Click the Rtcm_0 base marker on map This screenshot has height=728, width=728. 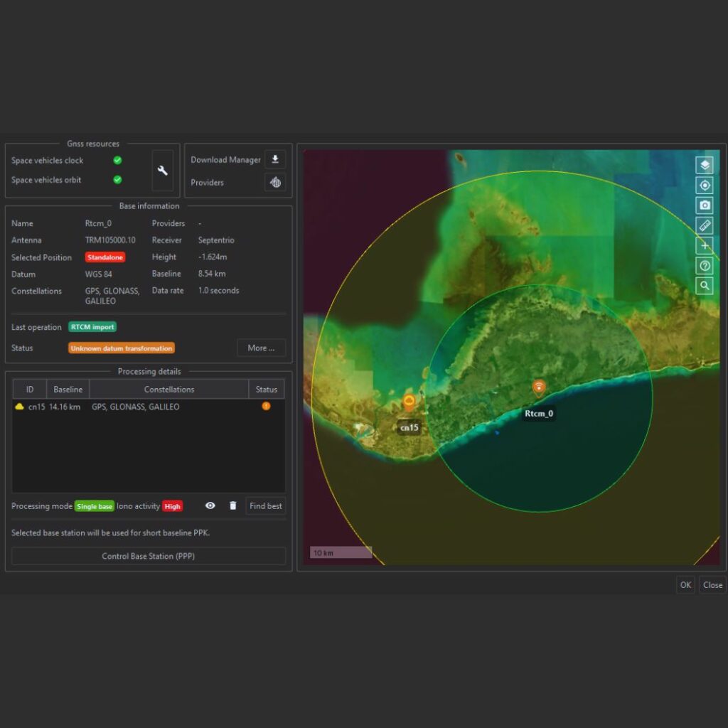[539, 388]
